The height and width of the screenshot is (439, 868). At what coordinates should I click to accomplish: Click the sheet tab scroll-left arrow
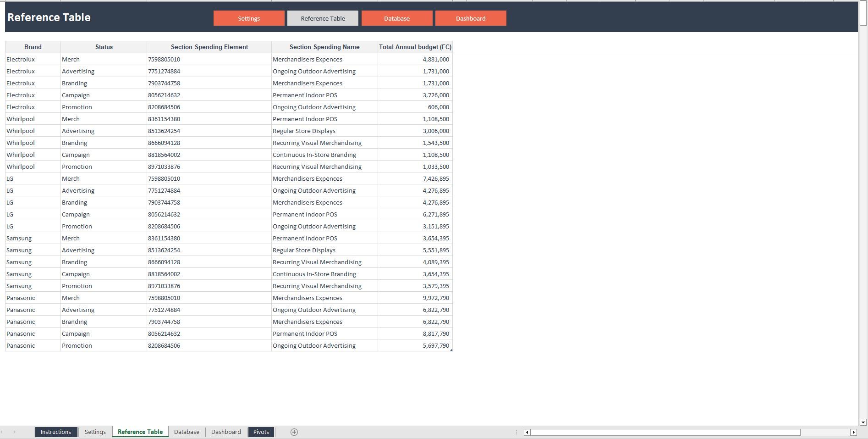[x=2, y=432]
